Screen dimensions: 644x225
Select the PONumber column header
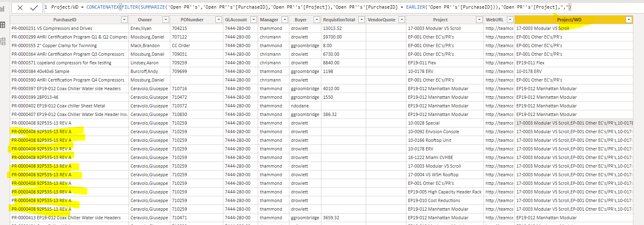pos(192,20)
